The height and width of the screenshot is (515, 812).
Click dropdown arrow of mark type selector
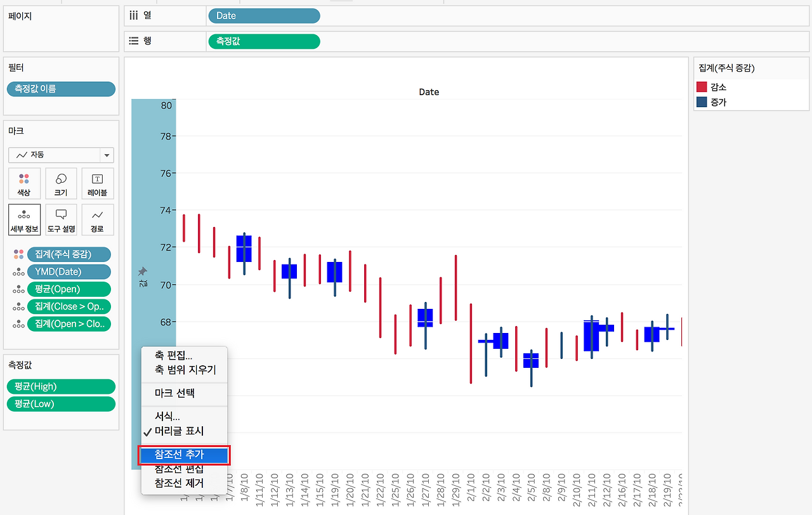click(x=107, y=155)
